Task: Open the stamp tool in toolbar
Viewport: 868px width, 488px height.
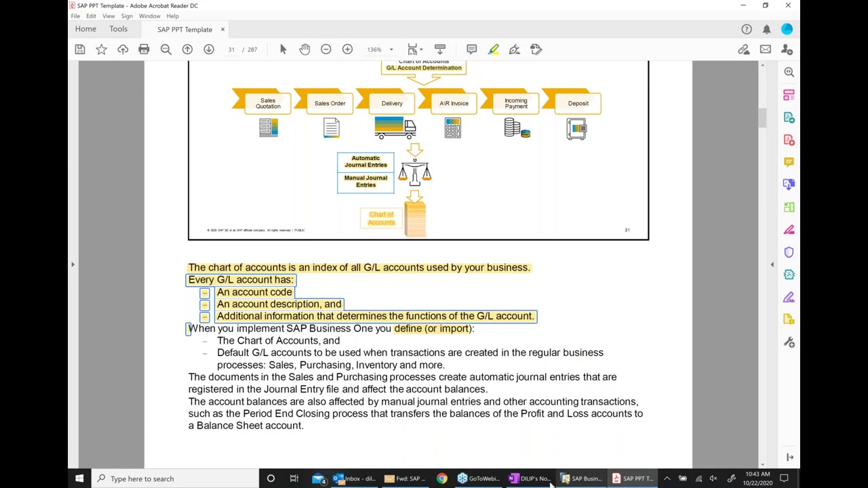Action: [536, 49]
